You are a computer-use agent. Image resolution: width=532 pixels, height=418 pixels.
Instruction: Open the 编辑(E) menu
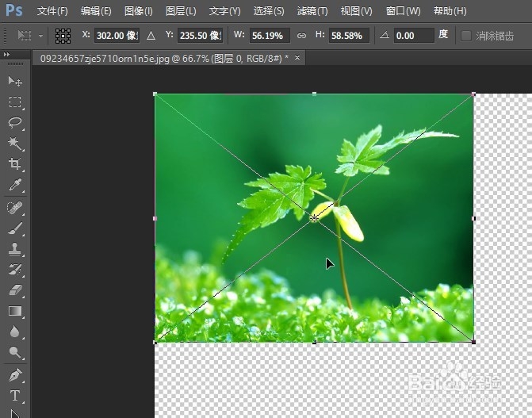[96, 11]
